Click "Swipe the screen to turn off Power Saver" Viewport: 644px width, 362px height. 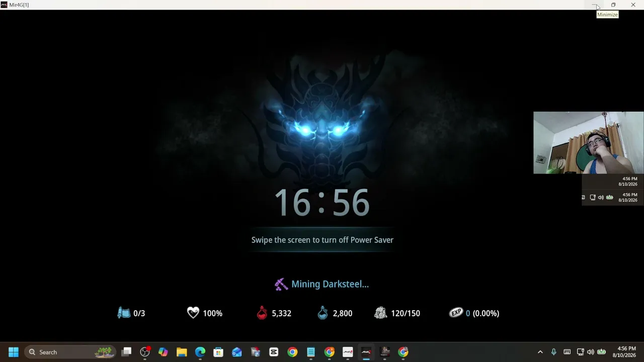click(323, 240)
